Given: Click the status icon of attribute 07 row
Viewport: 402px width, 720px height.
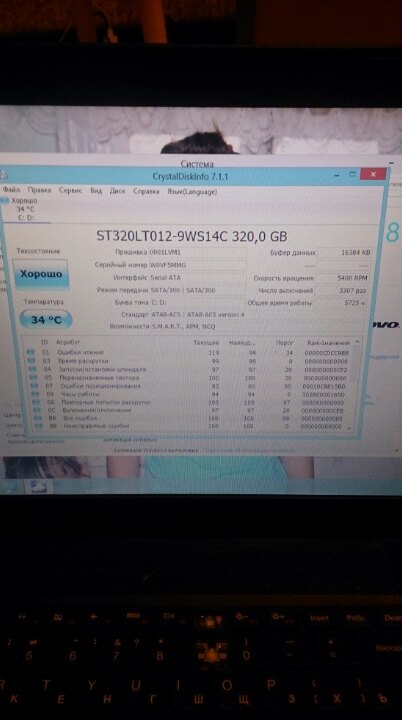Looking at the screenshot, I should [x=34, y=386].
